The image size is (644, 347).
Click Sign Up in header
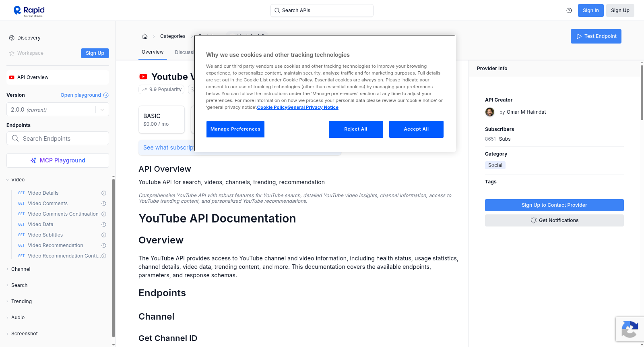[620, 10]
